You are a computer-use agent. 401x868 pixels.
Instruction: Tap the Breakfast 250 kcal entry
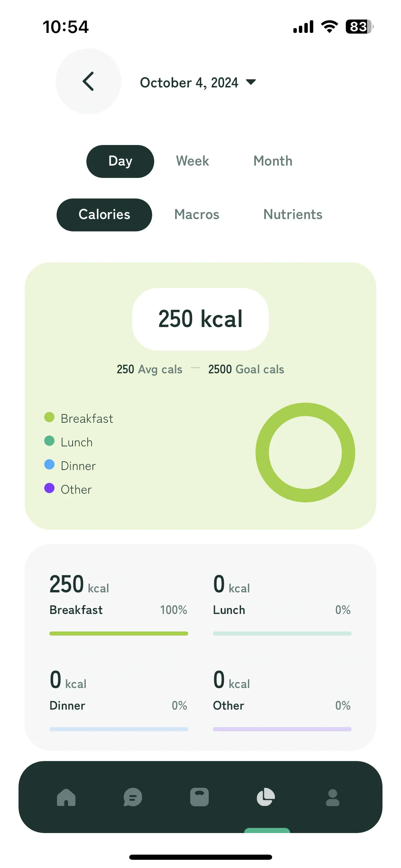click(119, 603)
